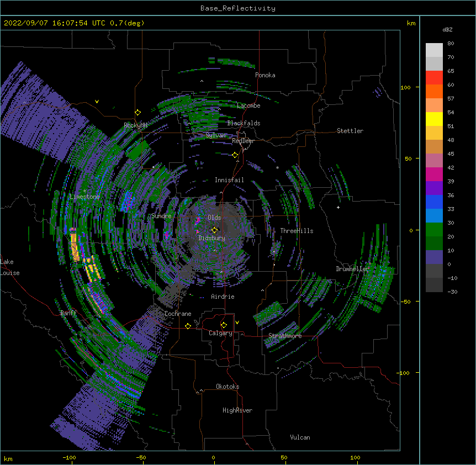
Task: Select the yellow swatch between 54 and 51
Action: [434, 119]
